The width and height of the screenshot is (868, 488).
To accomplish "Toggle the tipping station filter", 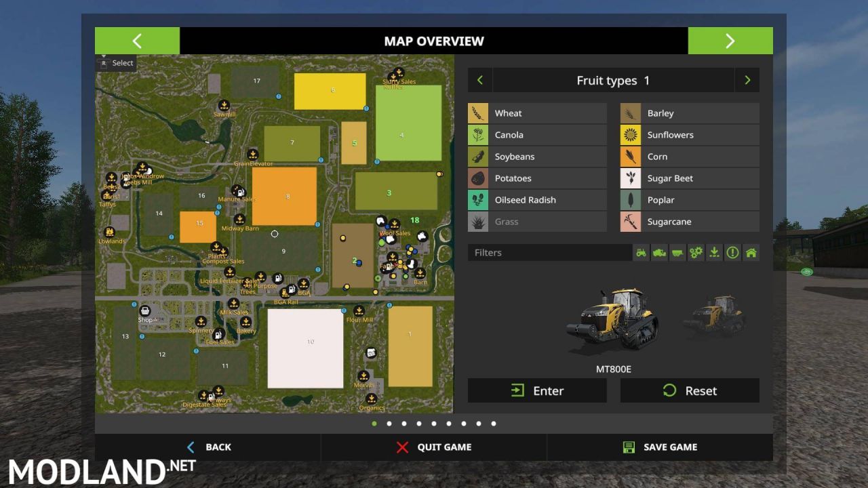I will click(x=714, y=253).
